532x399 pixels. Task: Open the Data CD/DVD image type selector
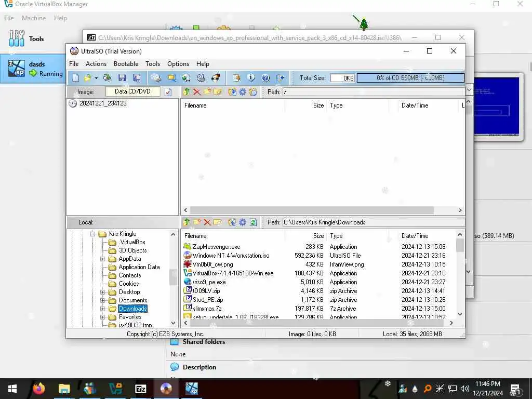(132, 91)
